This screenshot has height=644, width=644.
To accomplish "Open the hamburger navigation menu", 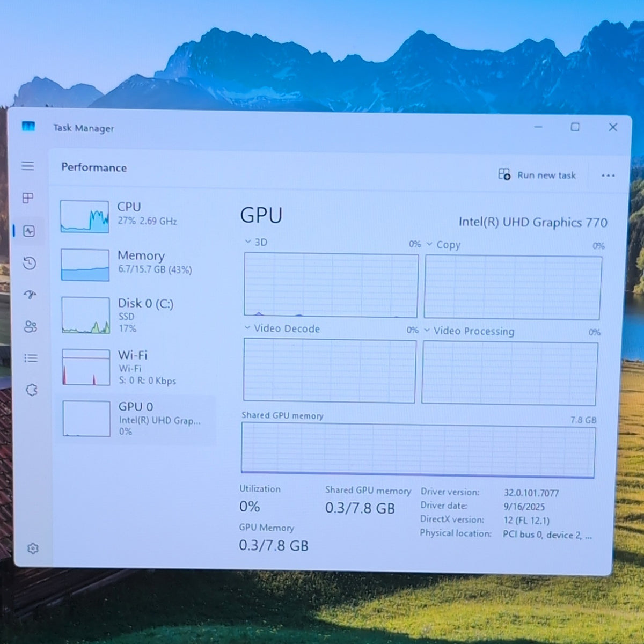I will tap(28, 166).
